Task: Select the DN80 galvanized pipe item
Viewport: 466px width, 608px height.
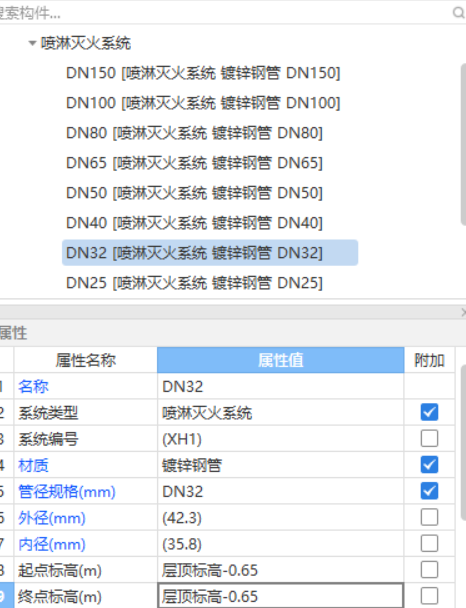Action: (194, 133)
